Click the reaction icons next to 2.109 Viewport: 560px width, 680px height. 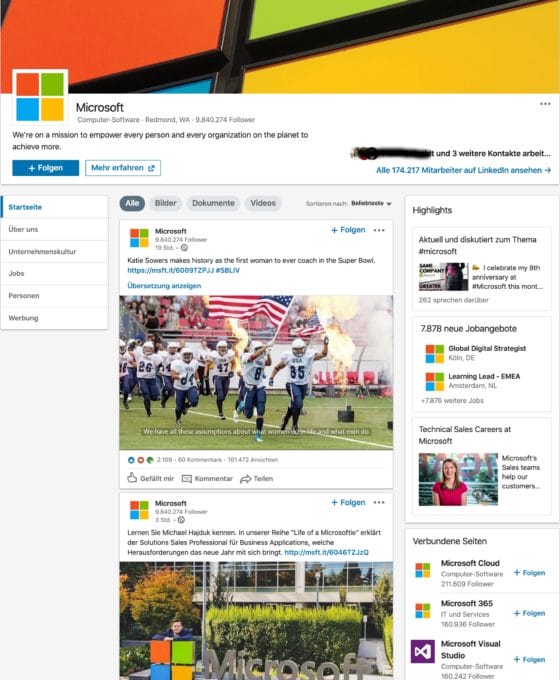point(141,460)
